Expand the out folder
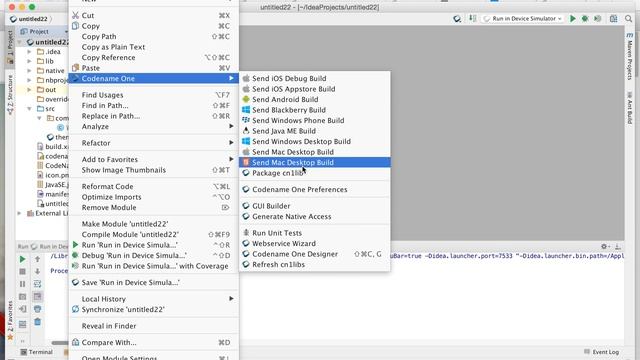The width and height of the screenshot is (640, 360). (x=29, y=90)
